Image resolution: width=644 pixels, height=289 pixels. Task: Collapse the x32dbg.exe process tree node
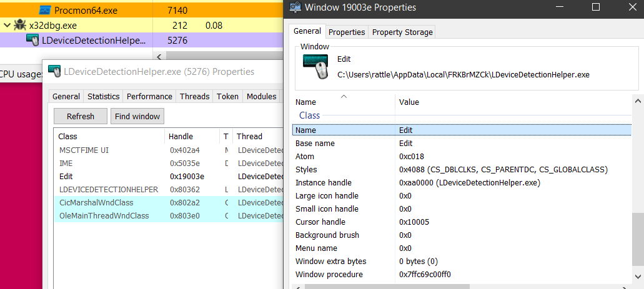(7, 26)
